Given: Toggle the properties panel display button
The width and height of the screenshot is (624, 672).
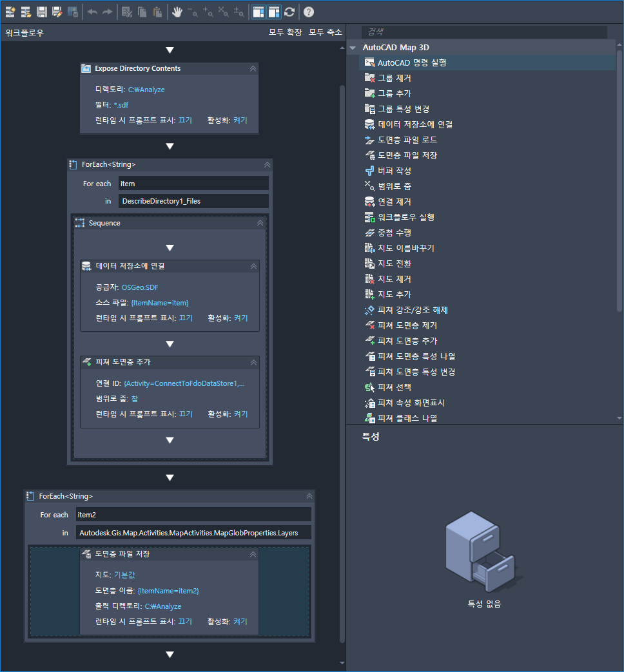Looking at the screenshot, I should (273, 12).
